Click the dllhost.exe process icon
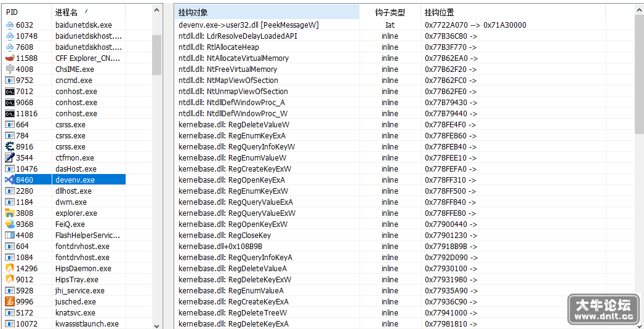Viewport: 644px width, 329px height. pos(10,191)
